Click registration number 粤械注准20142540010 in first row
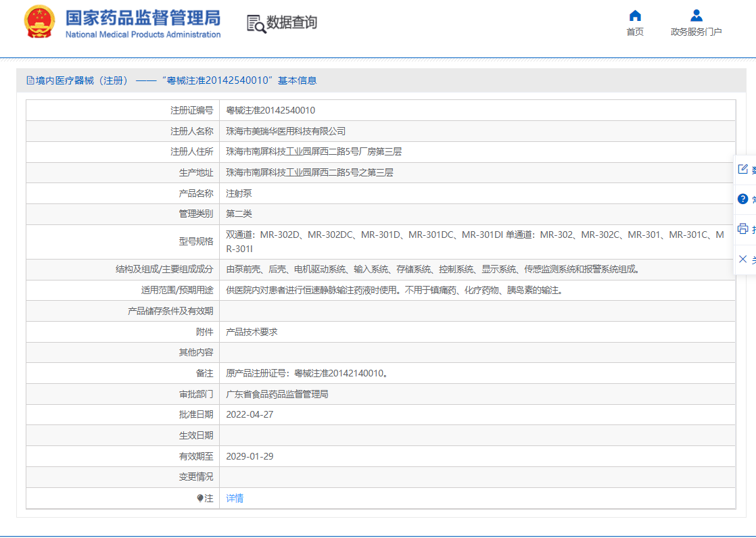Screen dimensions: 756x538 [x=270, y=110]
